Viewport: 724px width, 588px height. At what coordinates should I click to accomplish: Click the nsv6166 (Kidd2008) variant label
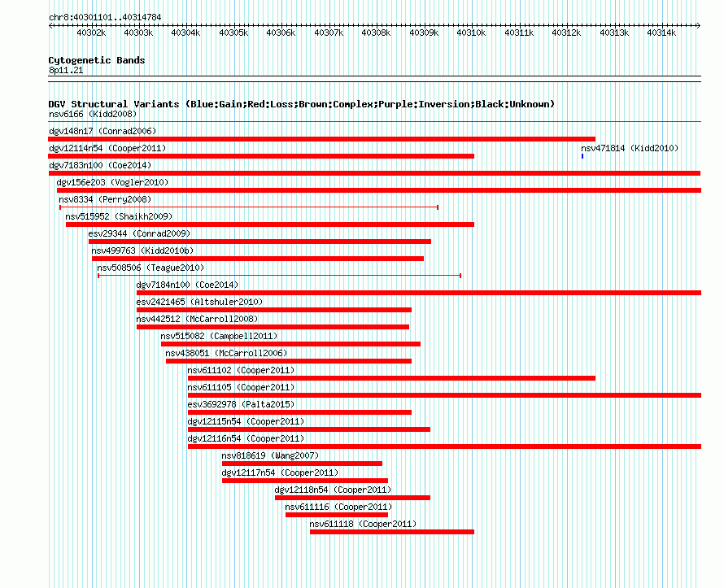[x=93, y=114]
